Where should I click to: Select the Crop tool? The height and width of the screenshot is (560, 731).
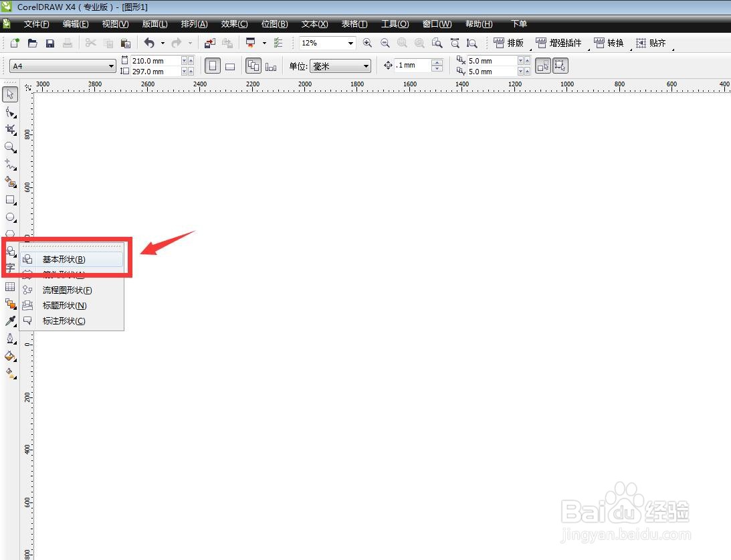click(10, 130)
